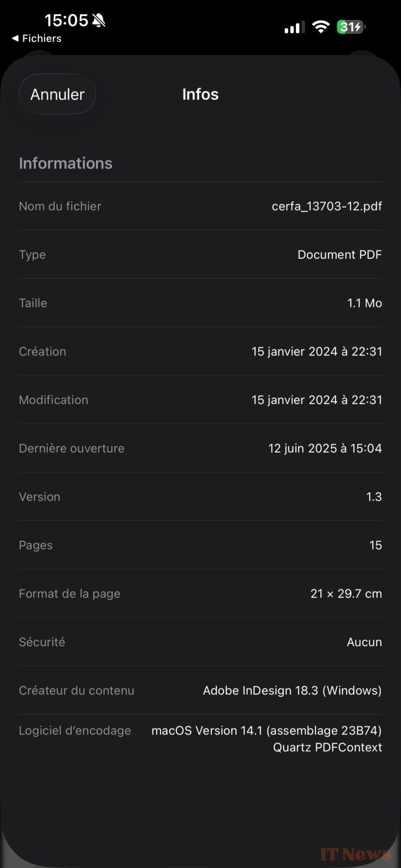The width and height of the screenshot is (401, 868).
Task: Tap the Dernière ouverture date value
Action: 325,448
